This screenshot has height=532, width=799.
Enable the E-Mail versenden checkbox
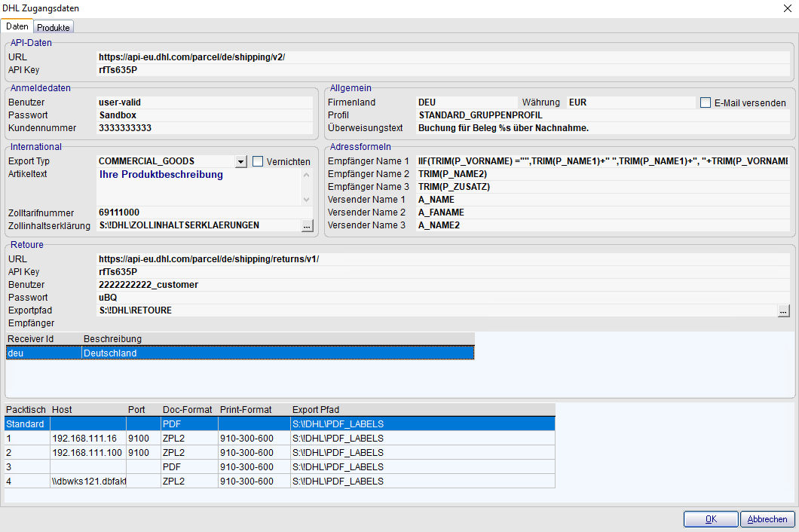coord(706,102)
